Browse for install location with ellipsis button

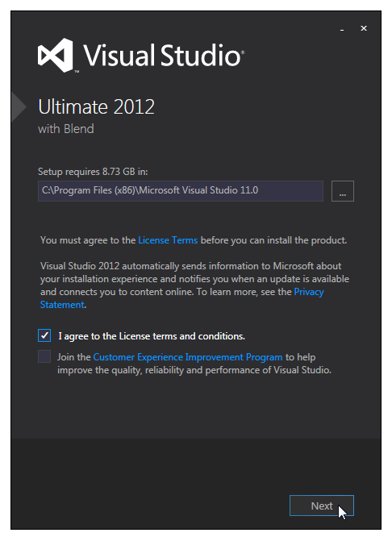pyautogui.click(x=342, y=191)
